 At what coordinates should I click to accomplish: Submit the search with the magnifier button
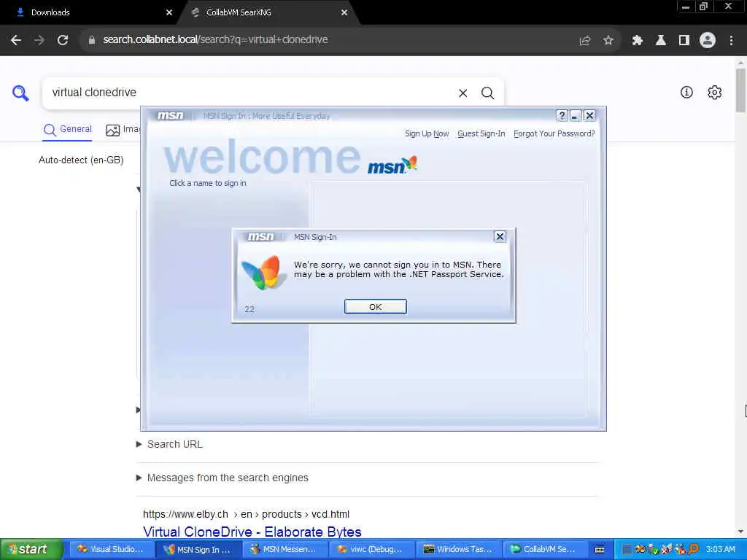(x=487, y=93)
